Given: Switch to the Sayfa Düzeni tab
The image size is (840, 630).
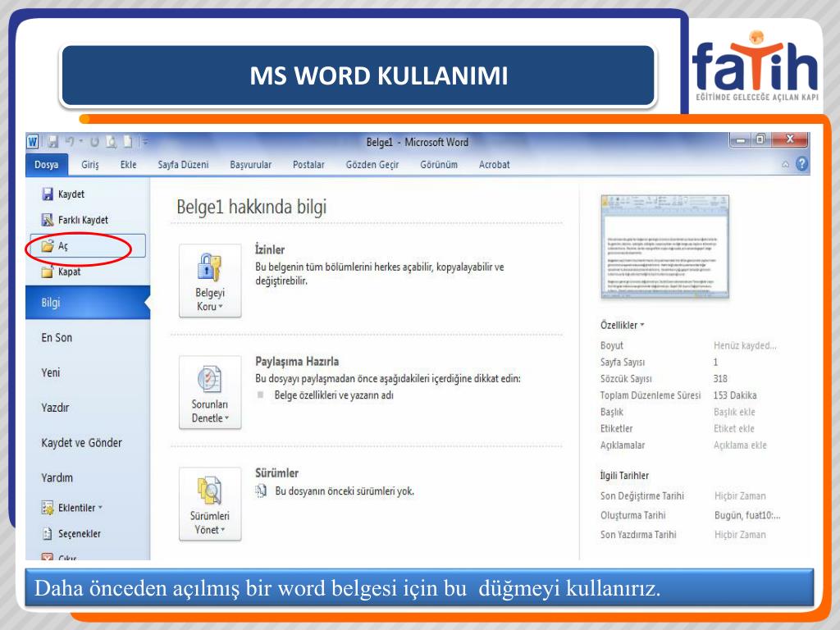Looking at the screenshot, I should 183,164.
